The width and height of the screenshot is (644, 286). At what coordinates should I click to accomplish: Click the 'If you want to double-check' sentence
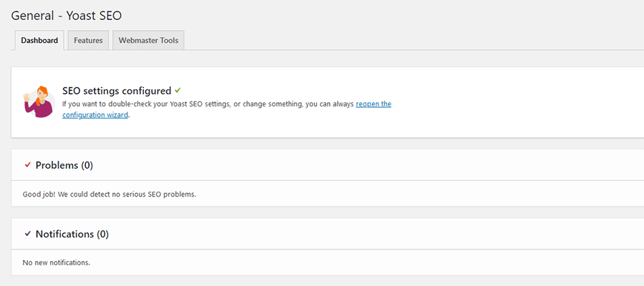208,104
